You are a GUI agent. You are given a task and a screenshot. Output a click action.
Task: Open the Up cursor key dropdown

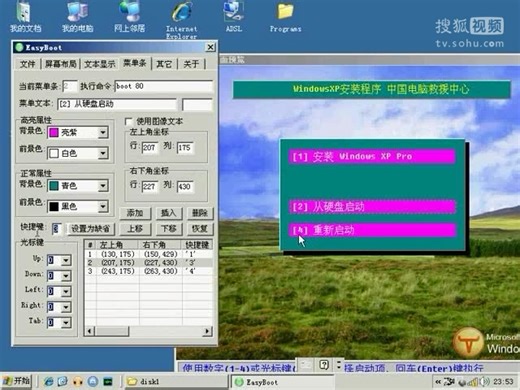tap(66, 260)
